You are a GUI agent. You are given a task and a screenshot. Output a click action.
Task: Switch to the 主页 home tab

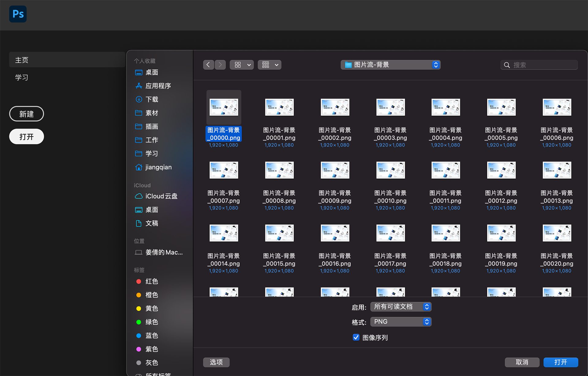pyautogui.click(x=22, y=60)
